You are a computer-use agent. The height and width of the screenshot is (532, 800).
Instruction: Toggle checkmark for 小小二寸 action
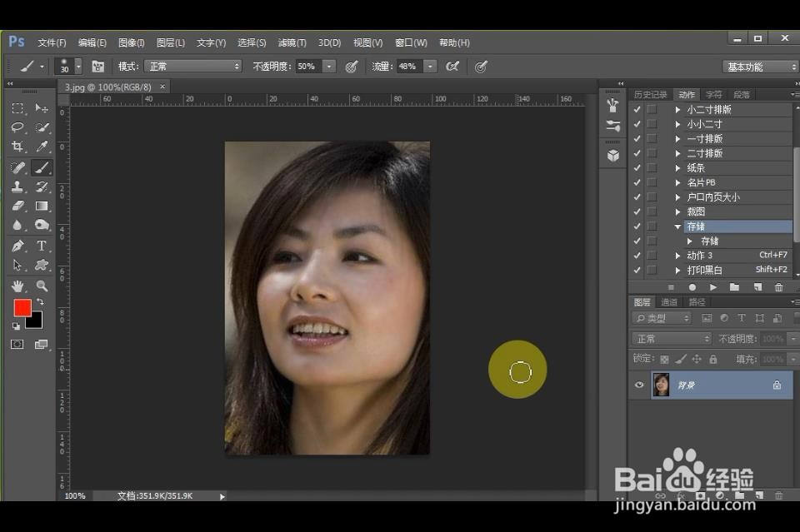pyautogui.click(x=637, y=124)
